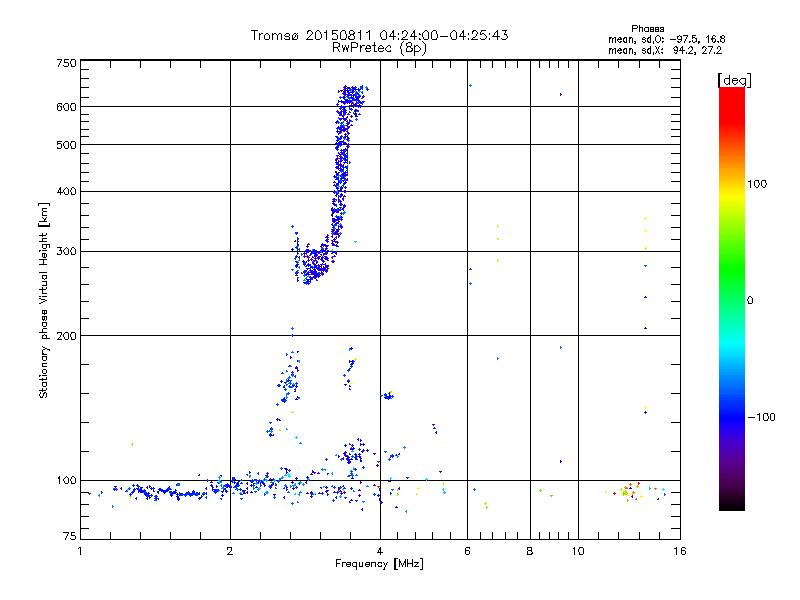This screenshot has height=600, width=800.
Task: Click y-axis tick label "750"
Action: pyautogui.click(x=66, y=63)
